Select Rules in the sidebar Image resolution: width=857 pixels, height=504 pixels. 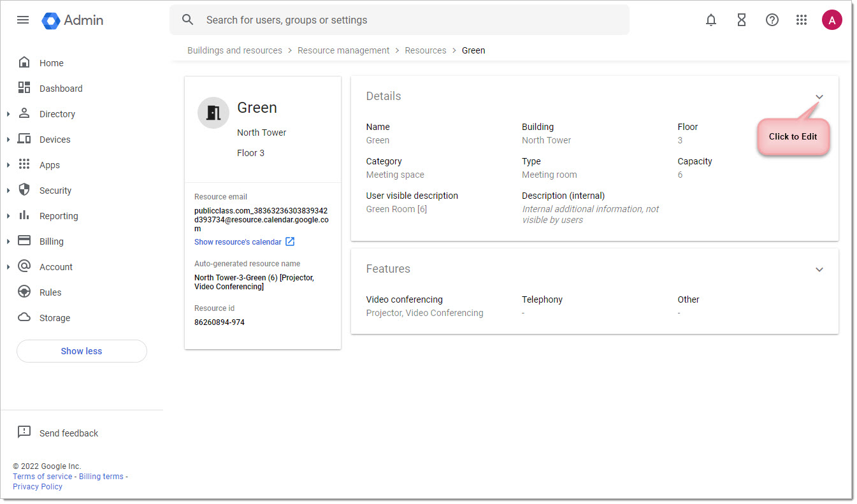tap(50, 292)
